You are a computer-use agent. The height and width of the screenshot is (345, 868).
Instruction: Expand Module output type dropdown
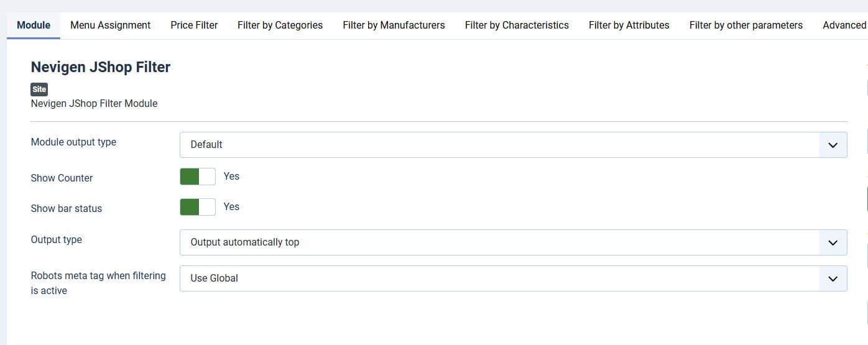(x=497, y=144)
